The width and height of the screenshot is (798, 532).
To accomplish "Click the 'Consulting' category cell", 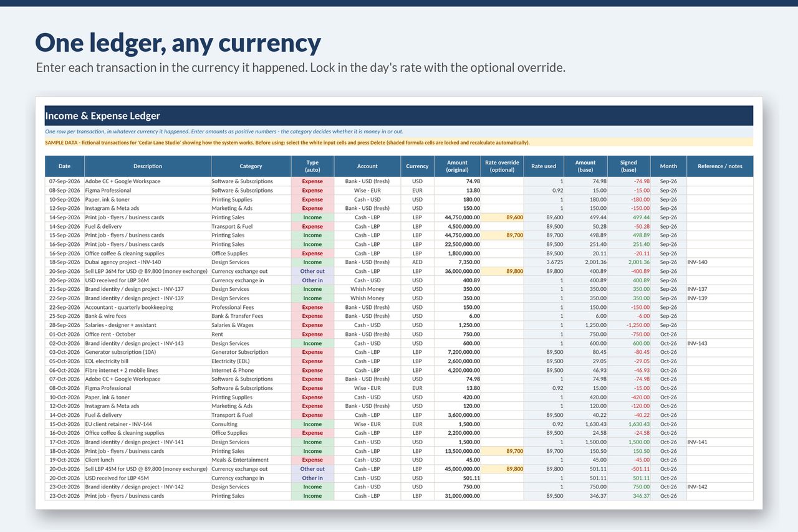I will point(251,424).
